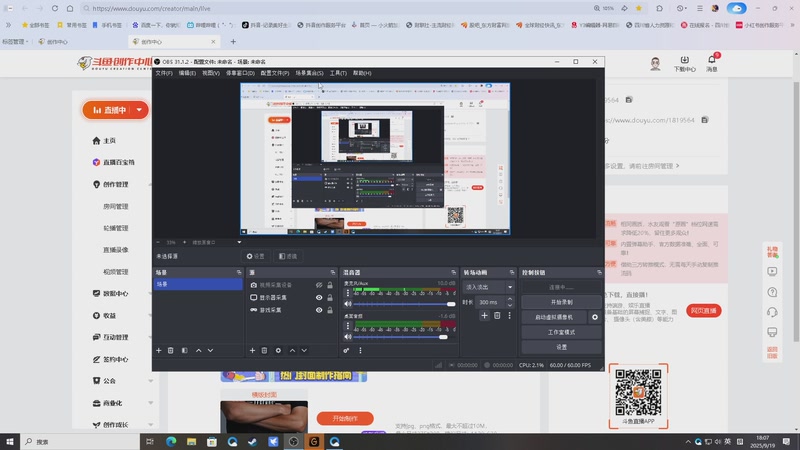Open the Scene Collection menu in OBS
Viewport: 800px width, 450px height.
tap(309, 73)
